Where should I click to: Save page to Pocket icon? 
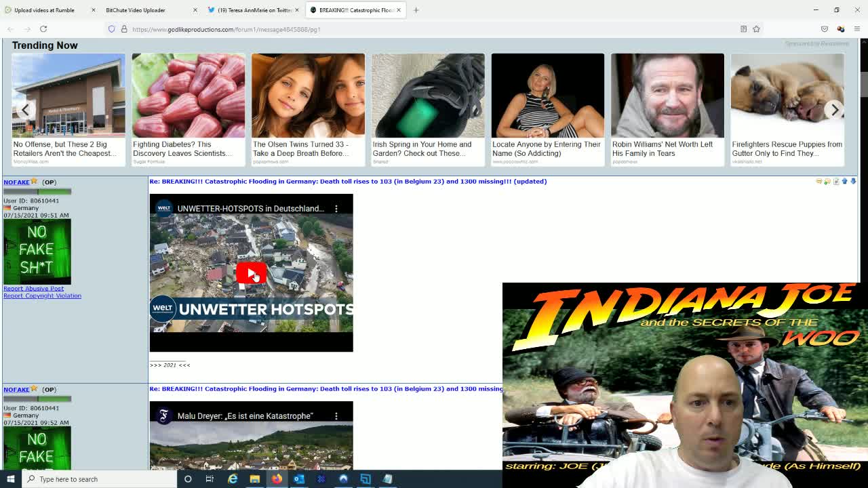[x=825, y=29]
